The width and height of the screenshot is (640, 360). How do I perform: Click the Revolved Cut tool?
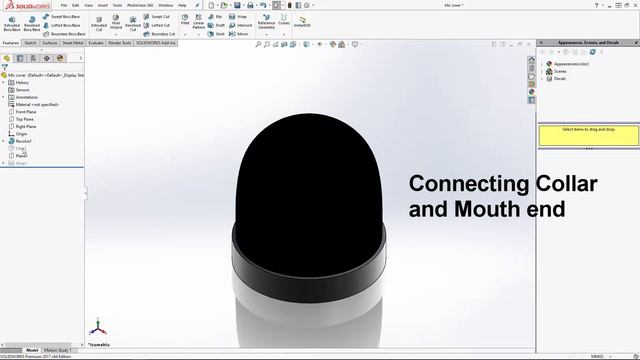[133, 24]
